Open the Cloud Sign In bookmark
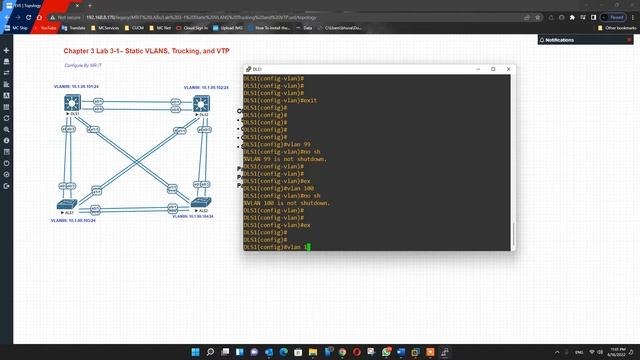This screenshot has width=640, height=360. 192,28
